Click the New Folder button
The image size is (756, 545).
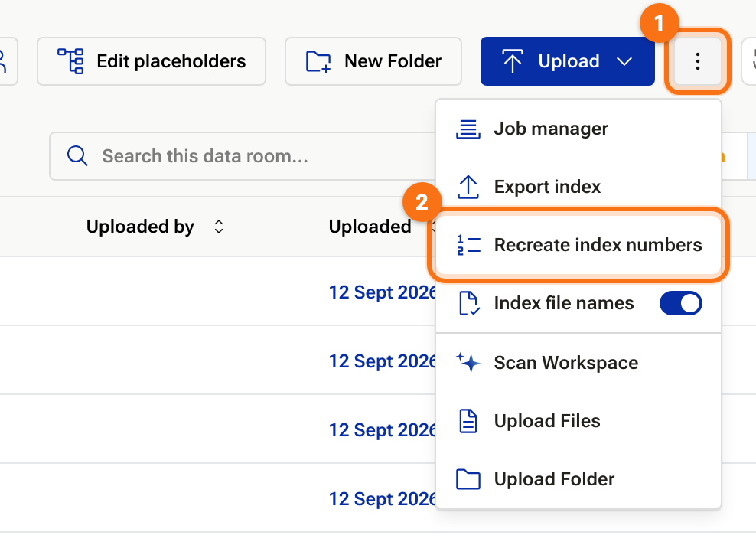coord(373,61)
